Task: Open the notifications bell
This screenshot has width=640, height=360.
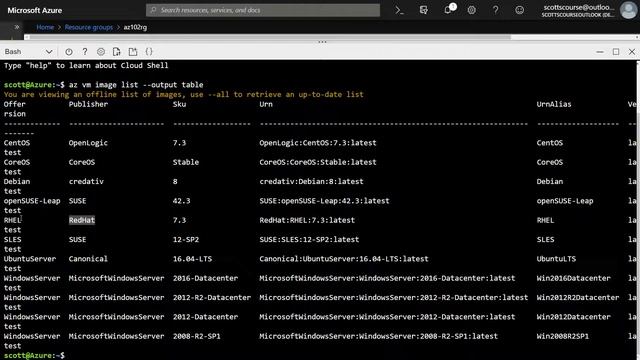Action: [449, 10]
